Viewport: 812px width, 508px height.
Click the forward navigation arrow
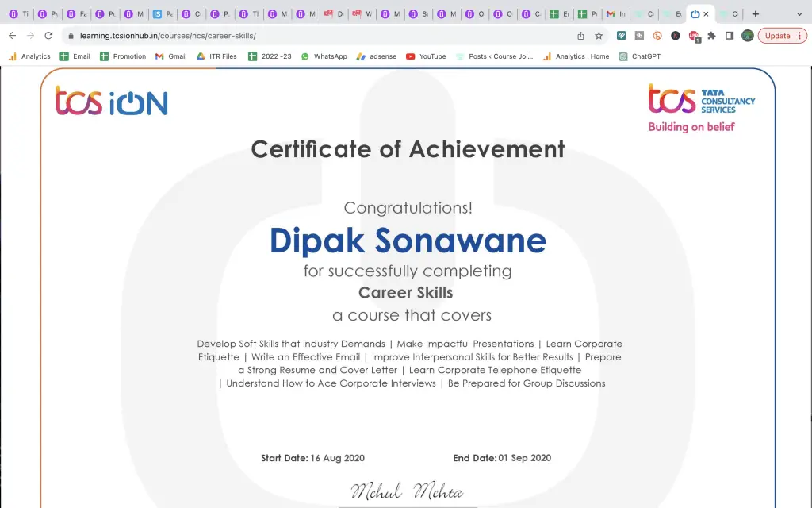point(31,36)
